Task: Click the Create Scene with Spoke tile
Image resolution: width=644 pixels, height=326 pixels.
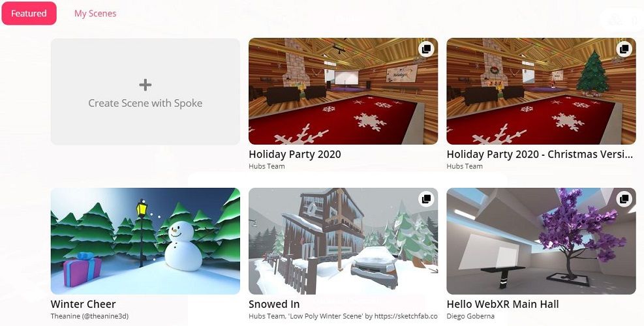Action: tap(146, 91)
